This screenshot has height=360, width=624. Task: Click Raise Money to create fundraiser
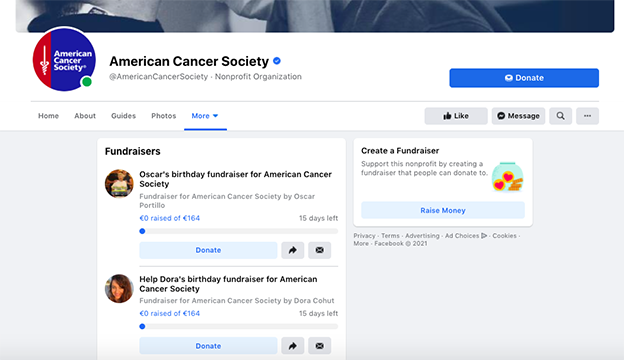tap(443, 210)
